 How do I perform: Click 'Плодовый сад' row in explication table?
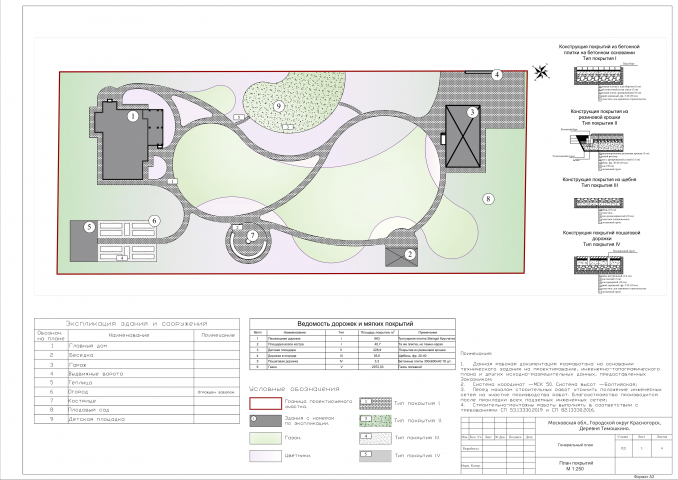137,410
